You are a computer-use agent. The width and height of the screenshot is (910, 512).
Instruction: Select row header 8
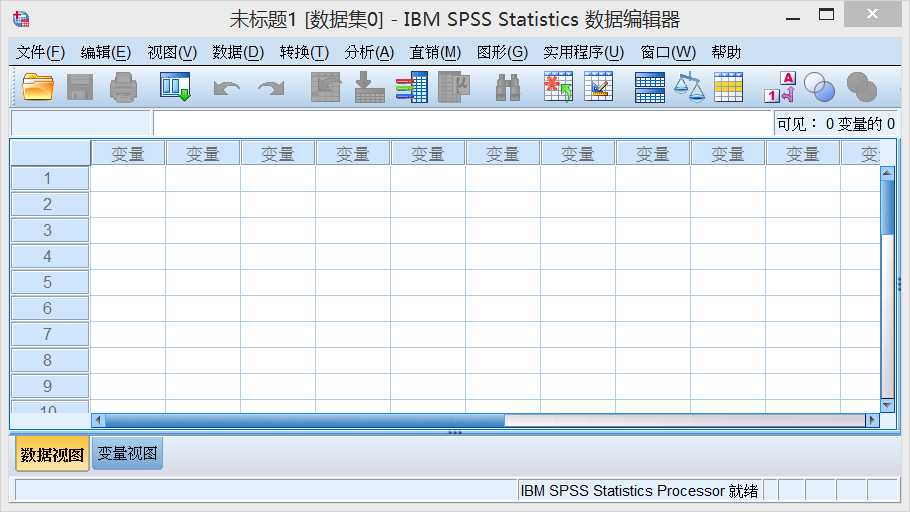tap(50, 360)
